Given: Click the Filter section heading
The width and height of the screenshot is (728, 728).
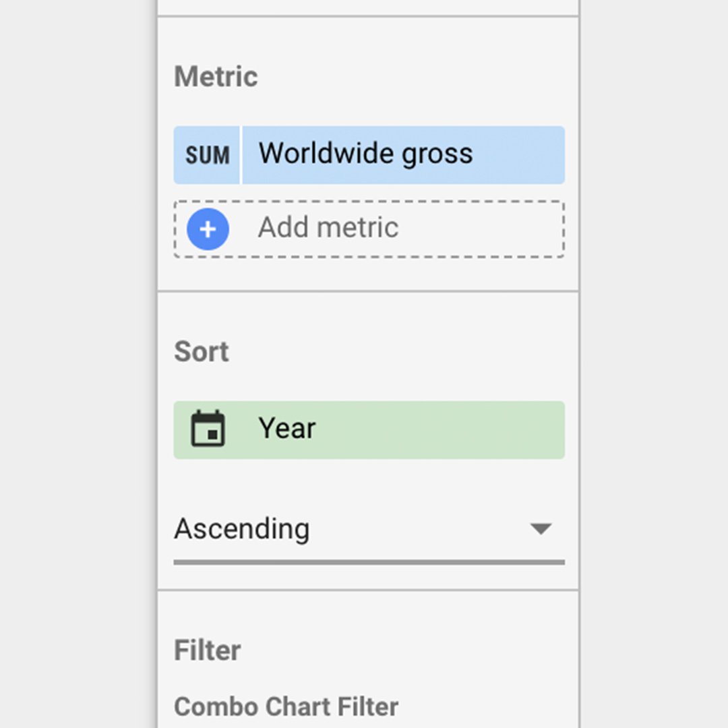Looking at the screenshot, I should (x=207, y=650).
